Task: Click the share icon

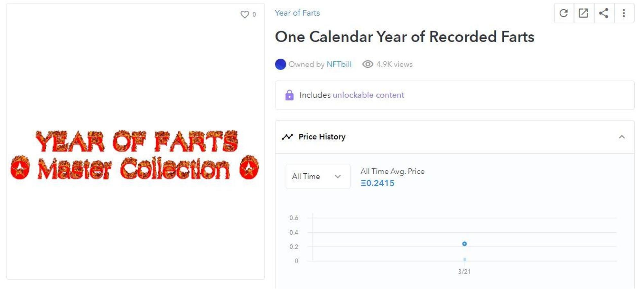Action: (604, 13)
